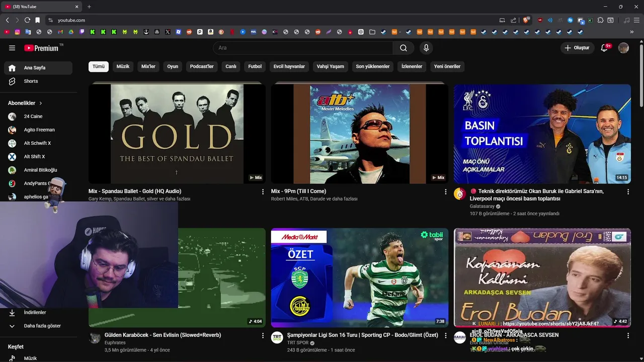Open the YouTube guide hamburger menu

pos(12,48)
